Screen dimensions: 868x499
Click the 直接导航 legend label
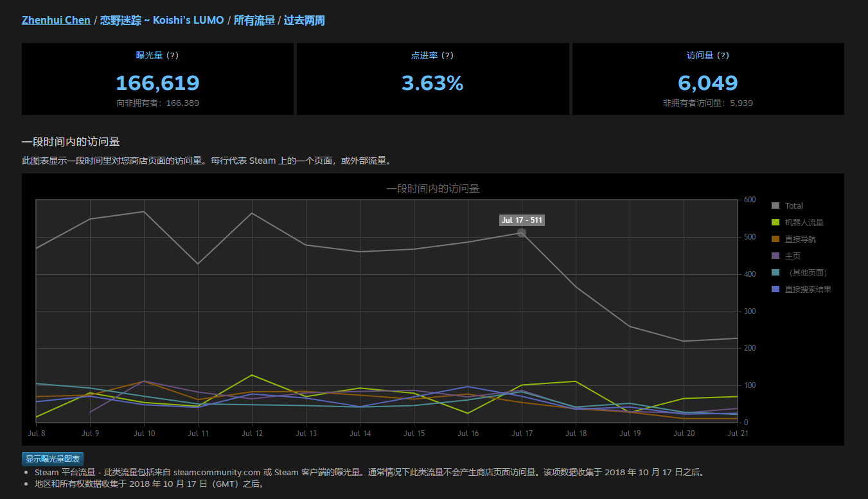(801, 240)
